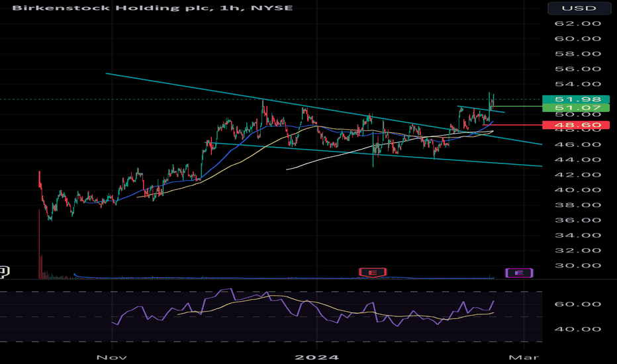Click the 58.00 price axis label
Viewport: 617px width, 364px height.
pos(578,54)
